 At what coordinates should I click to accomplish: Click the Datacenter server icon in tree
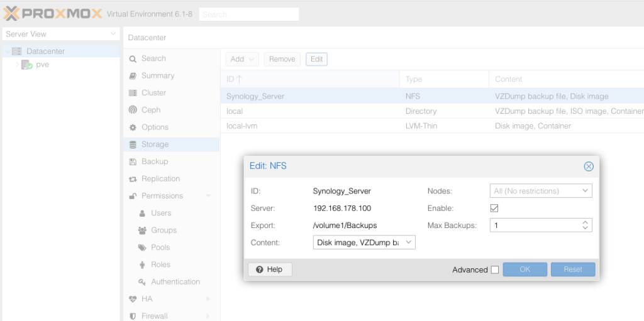[16, 52]
